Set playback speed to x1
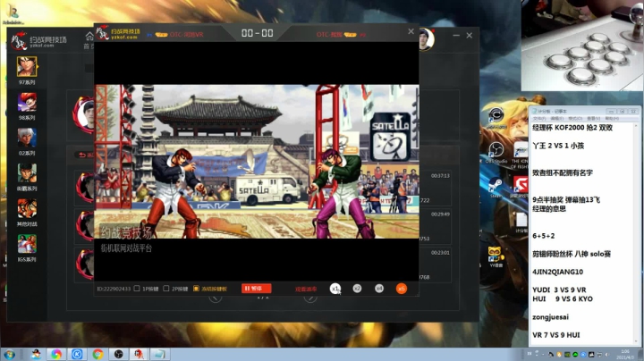The height and width of the screenshot is (361, 644). tap(335, 289)
